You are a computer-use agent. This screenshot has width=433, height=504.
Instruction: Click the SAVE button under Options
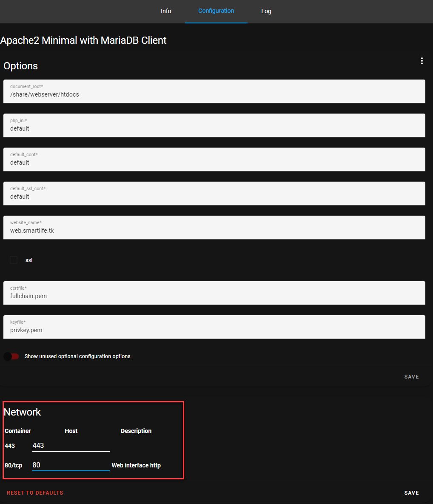[x=411, y=376]
